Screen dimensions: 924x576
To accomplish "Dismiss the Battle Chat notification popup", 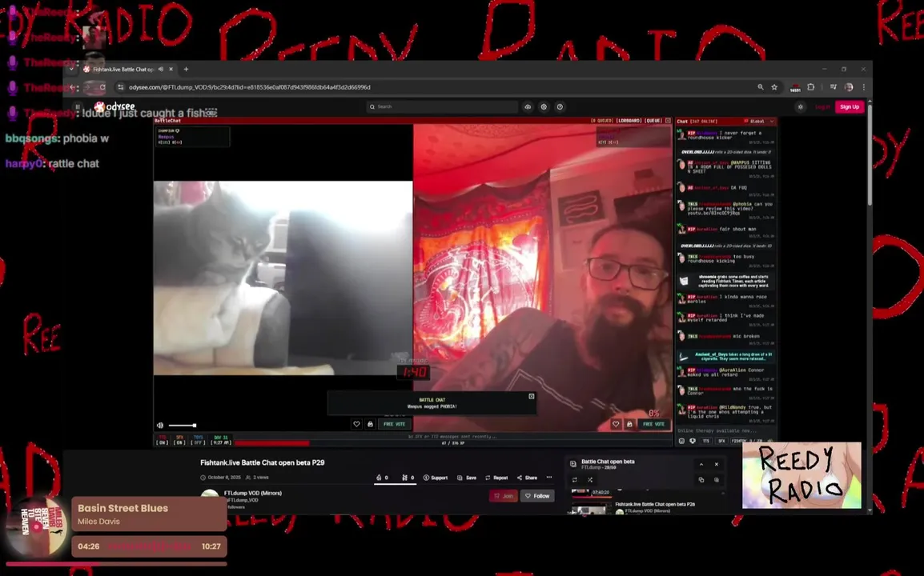I will (x=532, y=396).
